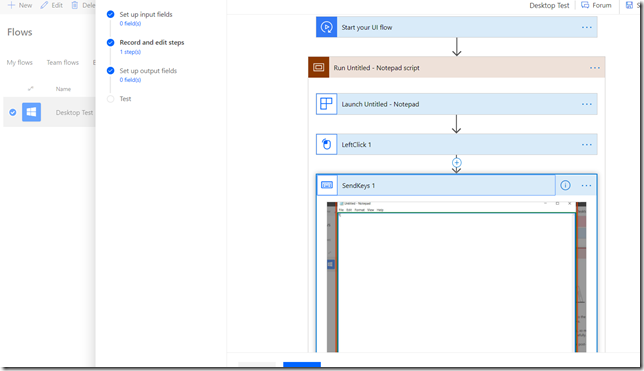Viewport: 644px width, 371px height.
Task: Click the sort icon beside Name column
Action: (30, 88)
